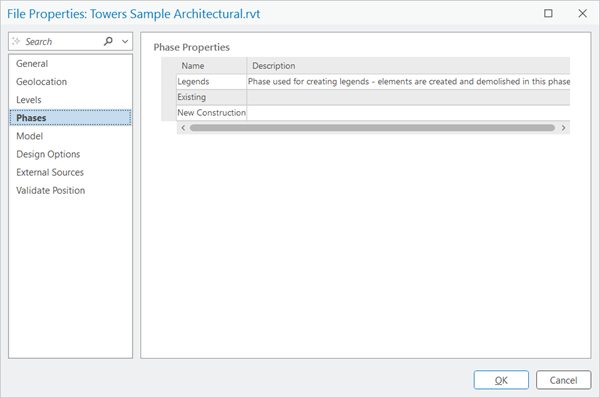Select the Legends phase name cell
This screenshot has width=600, height=398.
212,82
